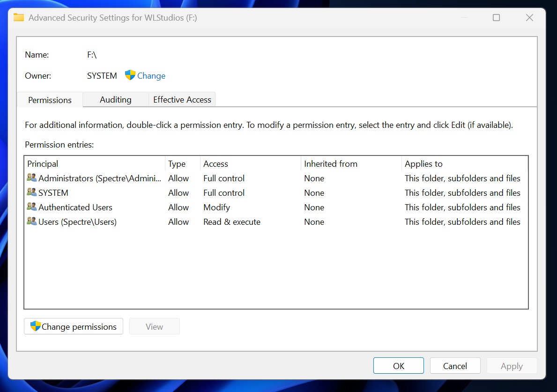The image size is (557, 392).
Task: Dismiss the dialog with Cancel
Action: [455, 365]
